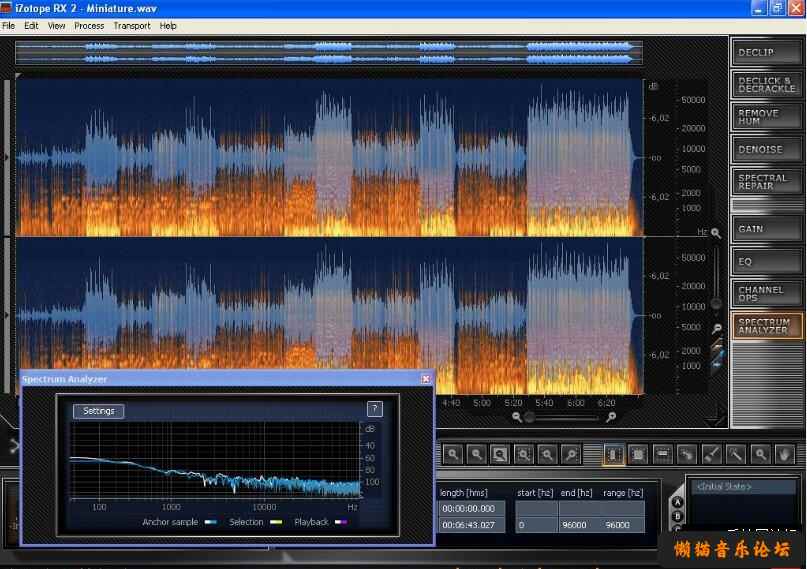Open the File menu
Screen dimensions: 807x569
[x=8, y=26]
